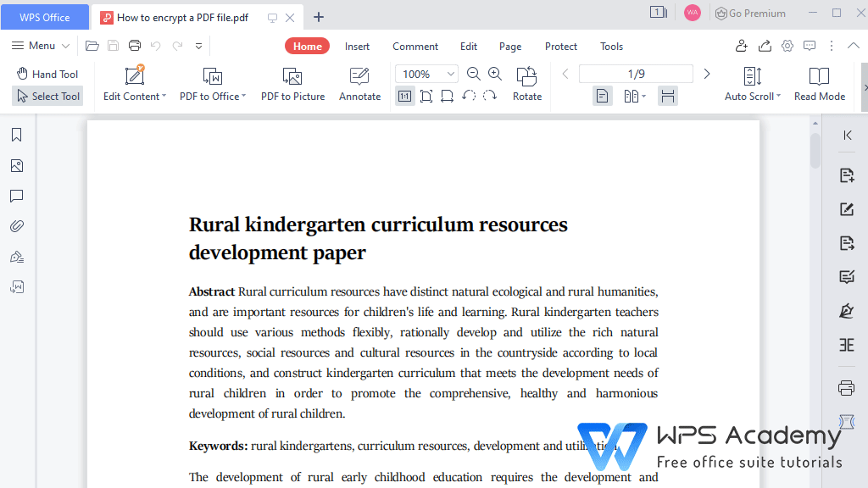
Task: Open the Menu hamburger button
Action: pos(41,46)
